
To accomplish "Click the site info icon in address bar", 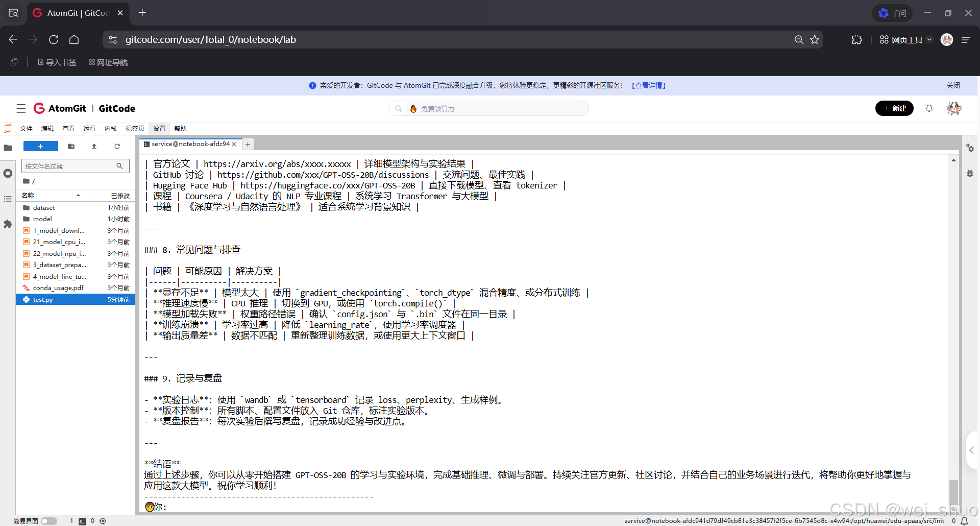I will [113, 39].
